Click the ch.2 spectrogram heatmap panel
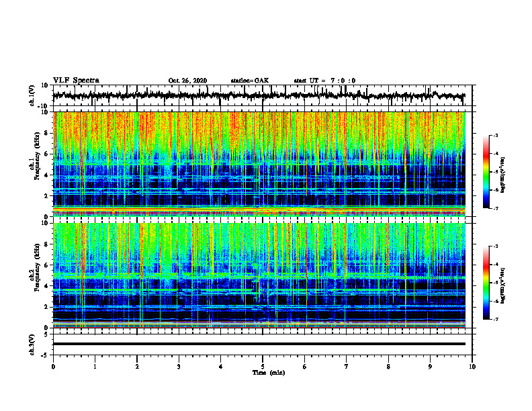The width and height of the screenshot is (532, 411). (x=259, y=275)
